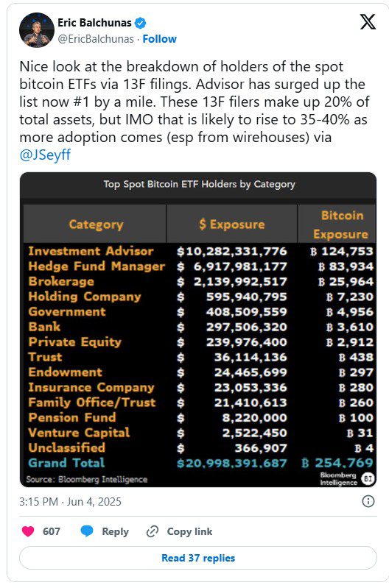Follow Eric Balchunas
This screenshot has width=389, height=588.
[159, 39]
